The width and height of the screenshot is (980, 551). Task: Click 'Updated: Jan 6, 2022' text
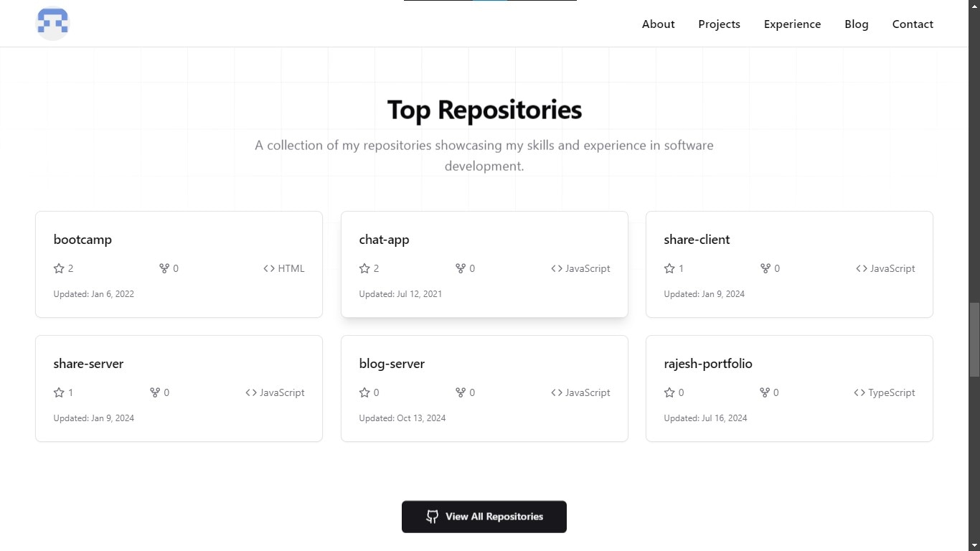point(93,294)
